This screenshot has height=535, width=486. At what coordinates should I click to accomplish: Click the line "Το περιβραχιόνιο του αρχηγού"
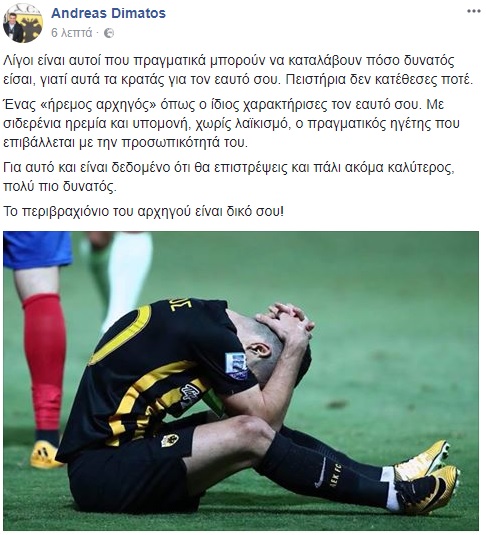pos(143,211)
